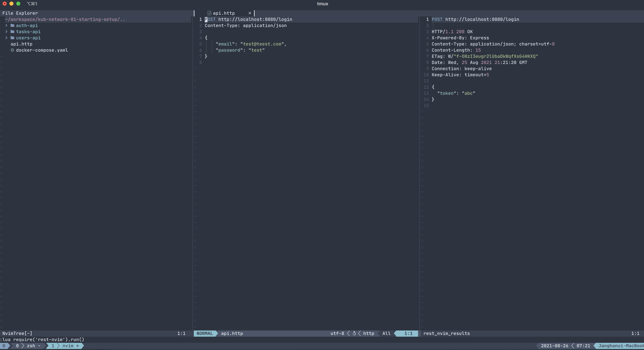Click the gear icon beside docker-compose.yaml

pos(12,50)
